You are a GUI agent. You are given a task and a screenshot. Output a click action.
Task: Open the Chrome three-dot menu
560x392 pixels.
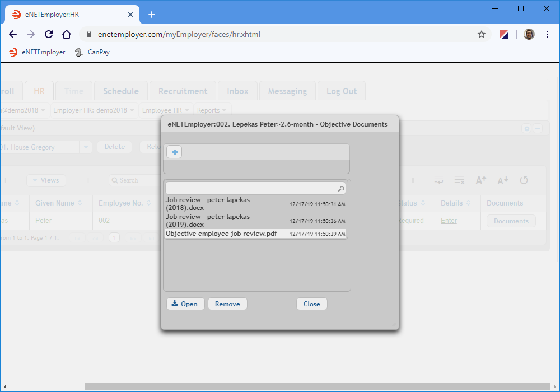(547, 34)
